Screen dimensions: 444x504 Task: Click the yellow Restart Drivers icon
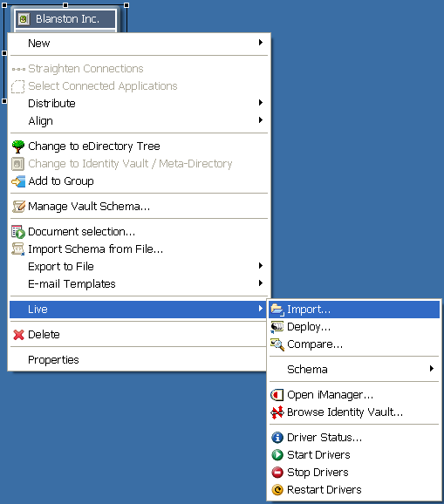point(277,490)
